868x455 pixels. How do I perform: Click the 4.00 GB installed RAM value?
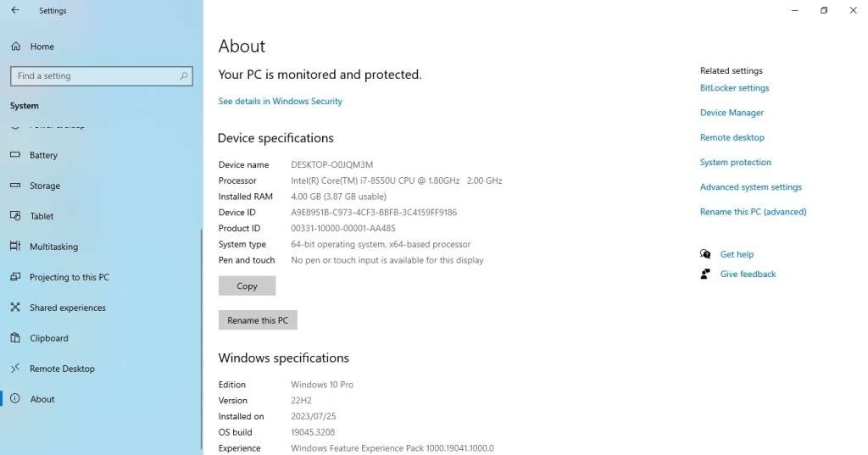(x=338, y=197)
